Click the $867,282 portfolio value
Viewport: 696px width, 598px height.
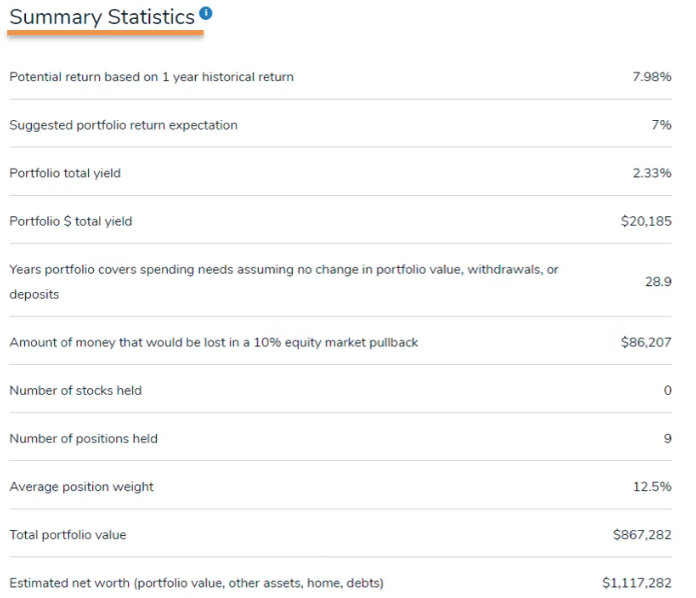[642, 535]
